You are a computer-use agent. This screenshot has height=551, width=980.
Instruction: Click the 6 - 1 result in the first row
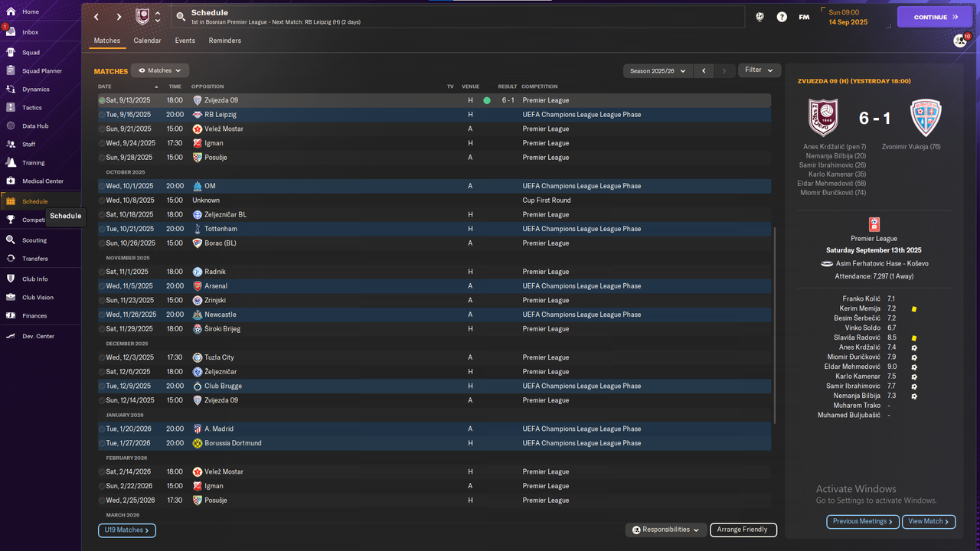pos(508,100)
